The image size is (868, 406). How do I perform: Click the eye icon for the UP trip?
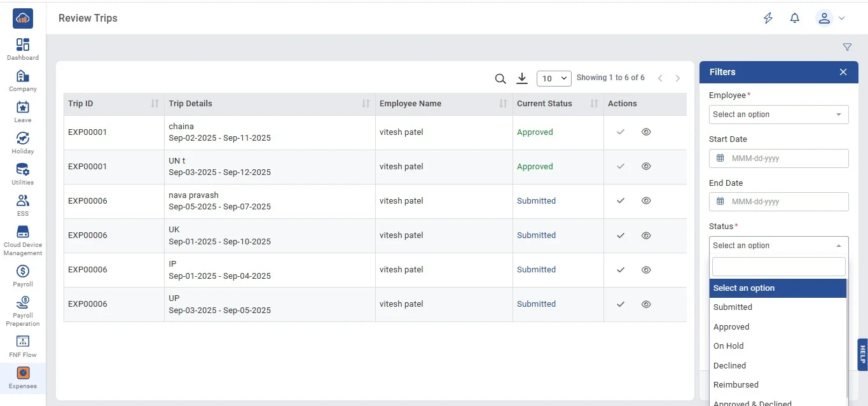click(x=646, y=304)
